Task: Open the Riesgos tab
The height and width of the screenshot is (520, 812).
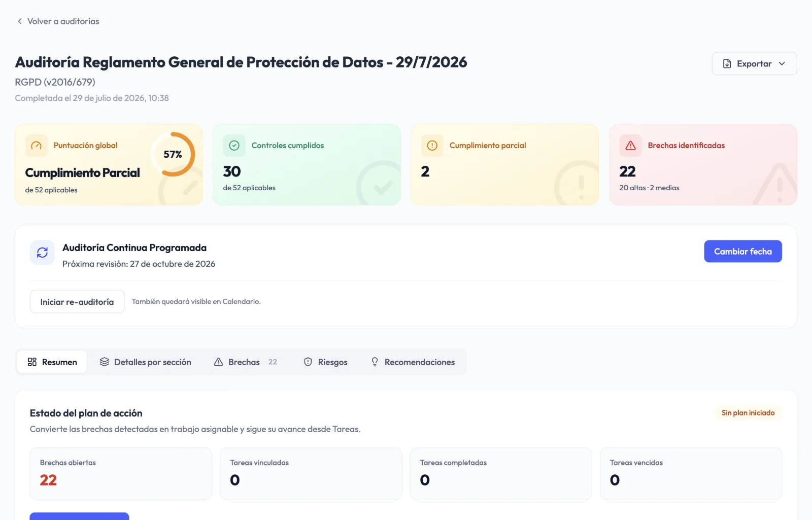Action: click(x=325, y=362)
